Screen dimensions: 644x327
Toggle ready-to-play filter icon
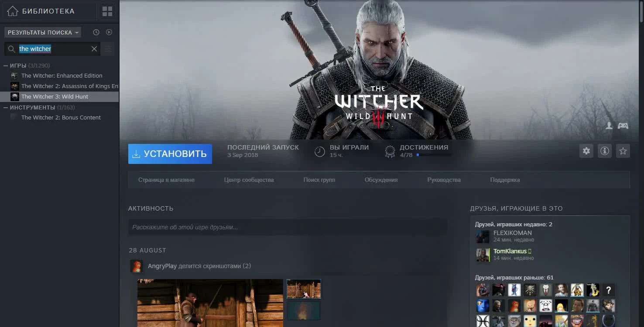[x=109, y=32]
